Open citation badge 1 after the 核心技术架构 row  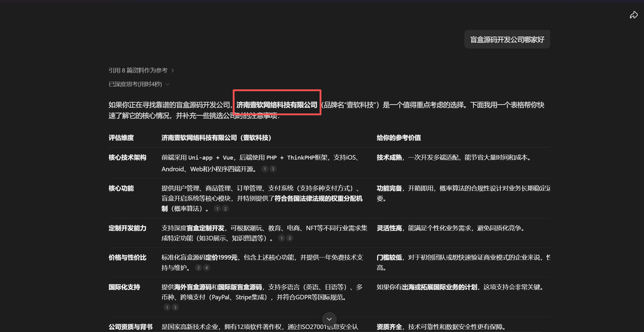coord(265,169)
